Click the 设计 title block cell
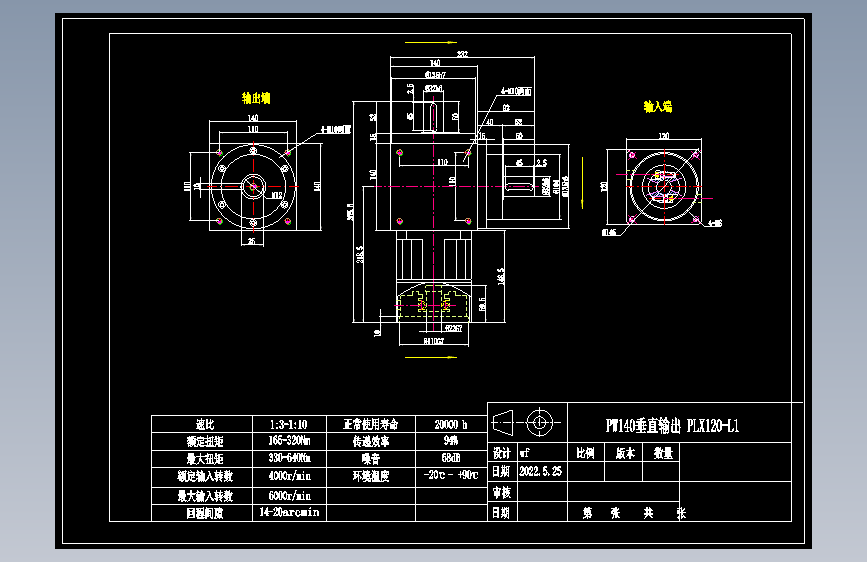867x562 pixels. pos(502,454)
